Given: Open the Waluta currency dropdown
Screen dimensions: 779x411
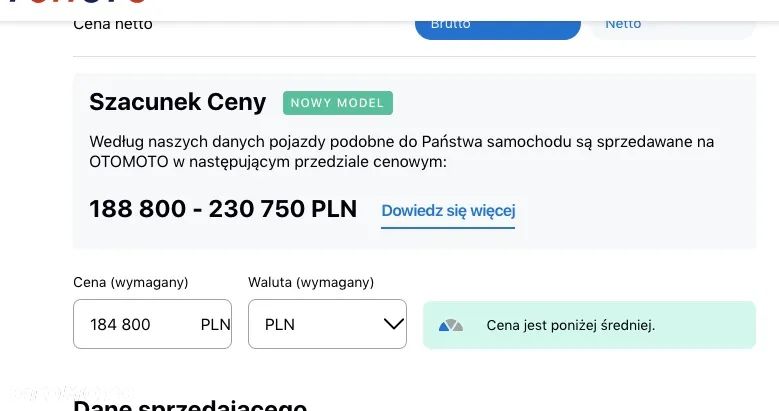Looking at the screenshot, I should [327, 324].
